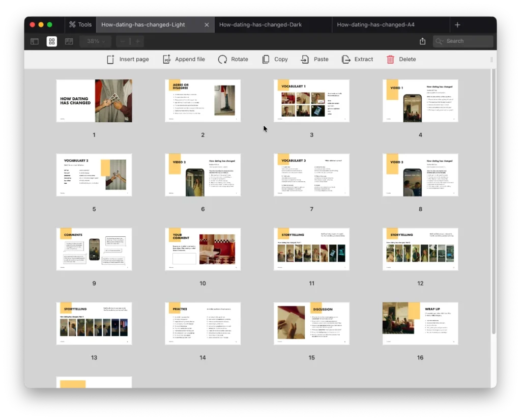Image resolution: width=521 pixels, height=420 pixels.
Task: Click the Search field
Action: click(463, 41)
